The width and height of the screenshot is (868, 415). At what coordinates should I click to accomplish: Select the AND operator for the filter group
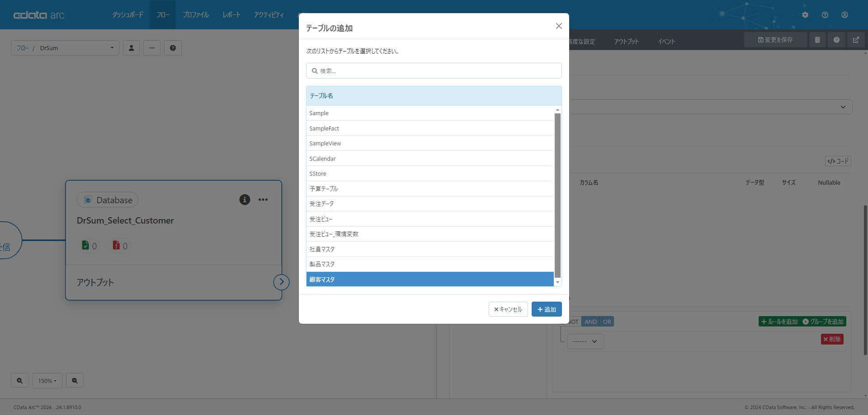(590, 321)
